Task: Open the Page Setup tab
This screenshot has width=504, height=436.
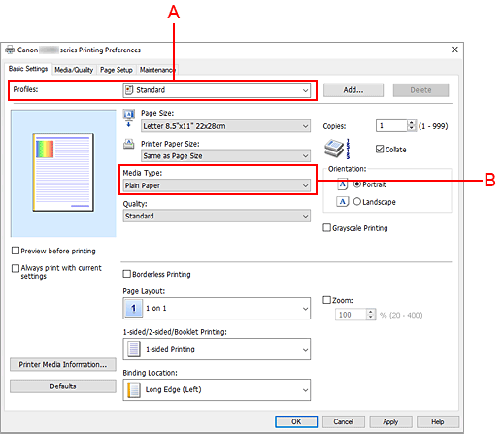Action: pos(117,70)
